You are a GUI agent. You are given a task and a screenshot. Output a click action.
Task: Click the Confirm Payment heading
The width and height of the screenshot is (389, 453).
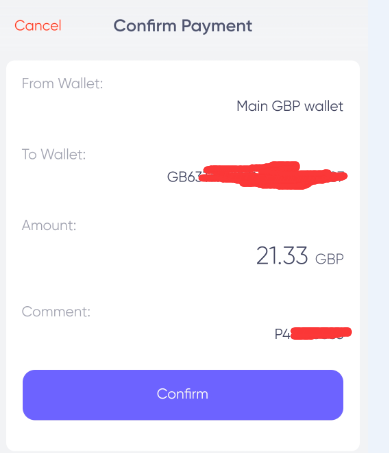point(183,26)
